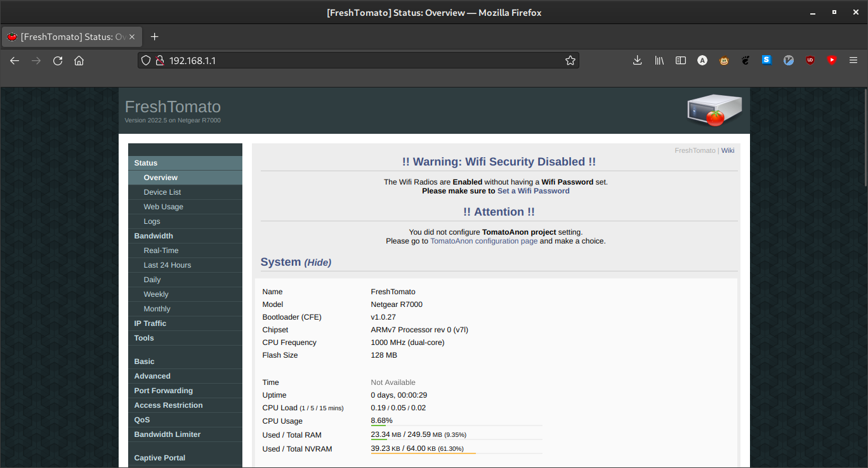Viewport: 868px width, 468px height.
Task: Open Port Forwarding section
Action: click(x=185, y=391)
